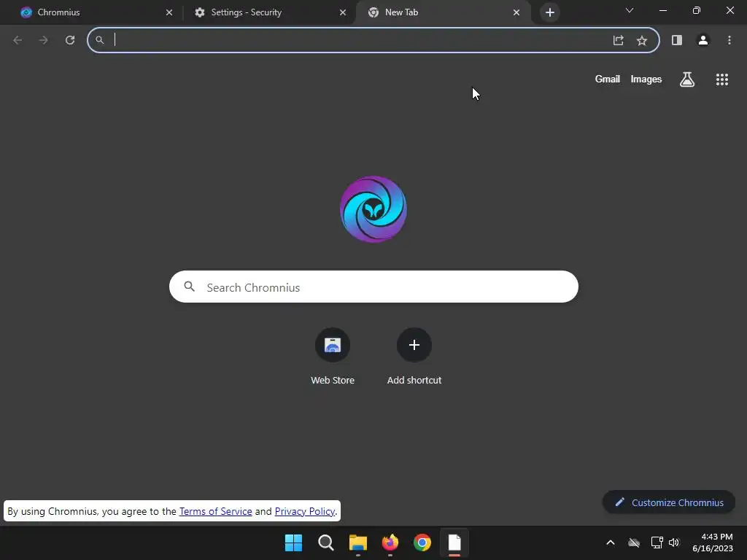Share this page icon in address bar
Viewport: 747px width, 560px height.
click(619, 40)
